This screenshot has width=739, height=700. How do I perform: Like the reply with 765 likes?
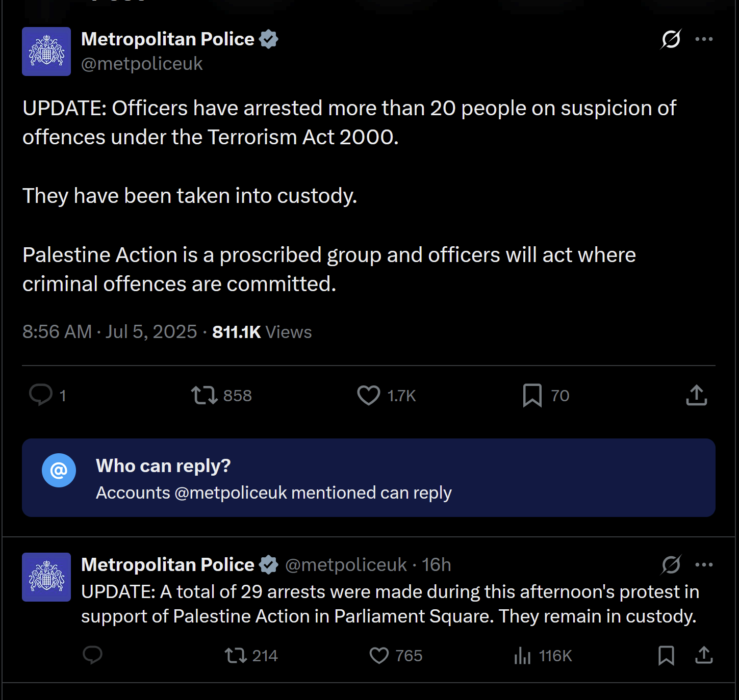click(396, 655)
